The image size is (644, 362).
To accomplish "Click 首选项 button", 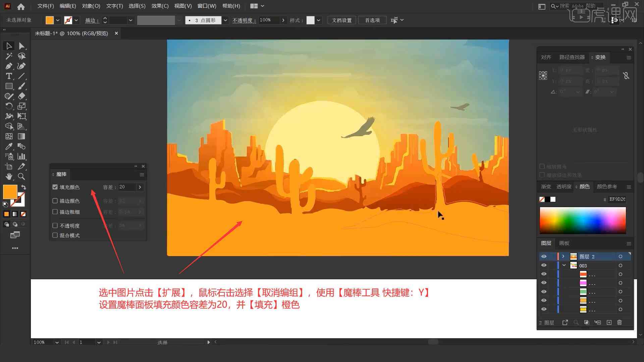I will tap(372, 20).
